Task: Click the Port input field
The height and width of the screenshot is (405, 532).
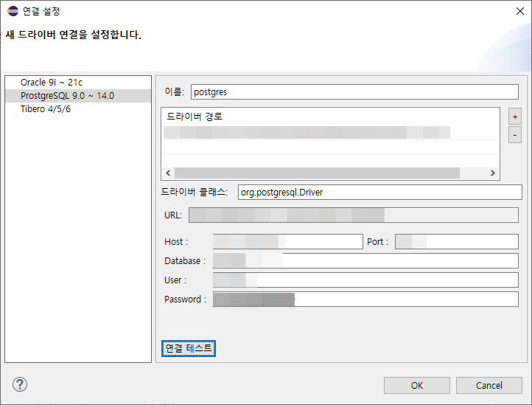Action: click(x=457, y=241)
